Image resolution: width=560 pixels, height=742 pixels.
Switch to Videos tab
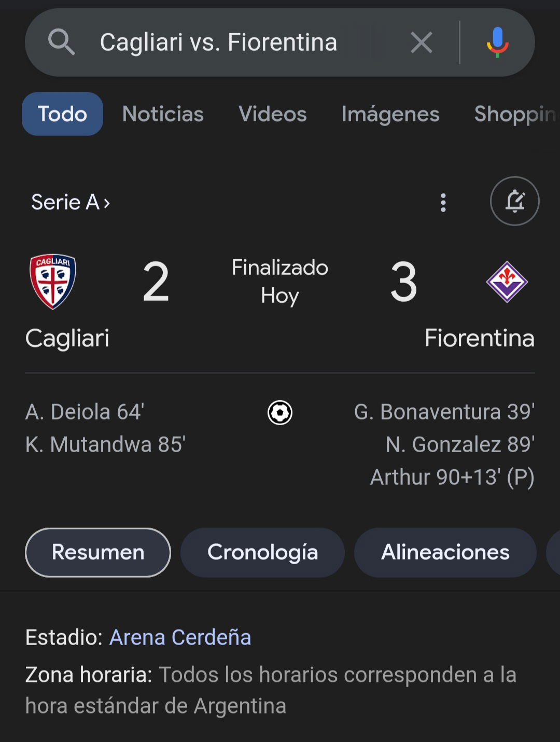coord(273,114)
